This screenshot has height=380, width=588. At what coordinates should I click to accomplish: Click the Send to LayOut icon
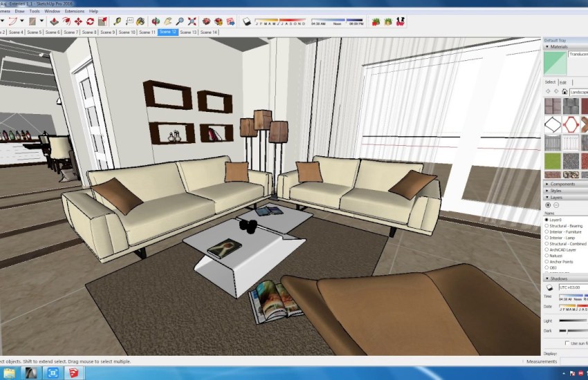tap(230, 21)
